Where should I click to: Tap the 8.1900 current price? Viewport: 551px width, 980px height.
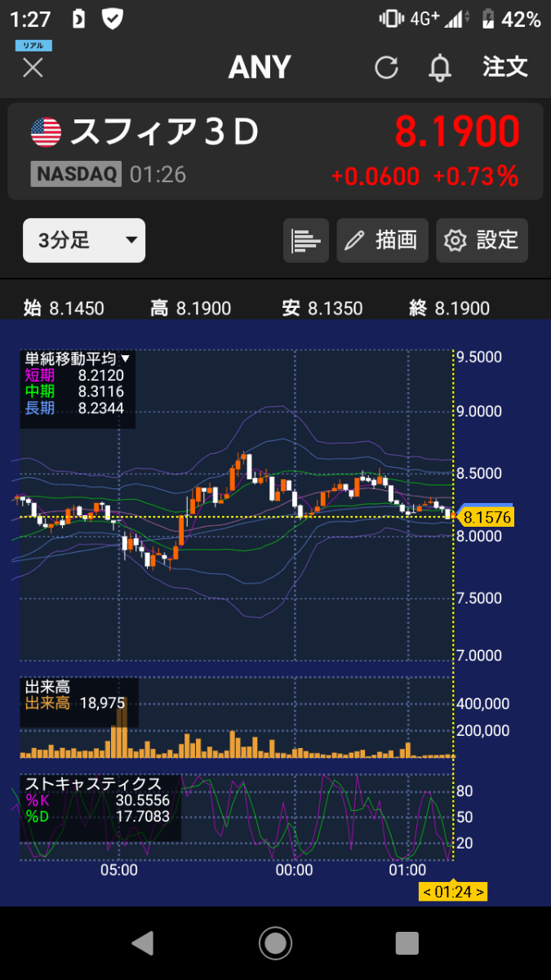(x=457, y=132)
